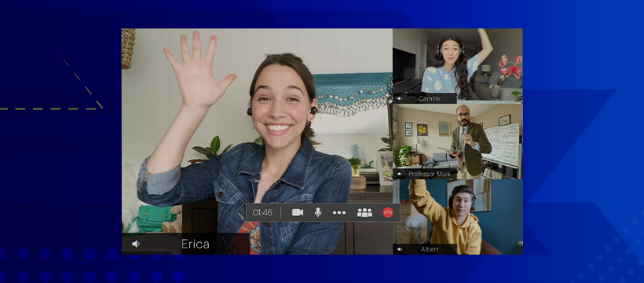Mute Albert's audio speaker icon
644x283 pixels.
[399, 249]
